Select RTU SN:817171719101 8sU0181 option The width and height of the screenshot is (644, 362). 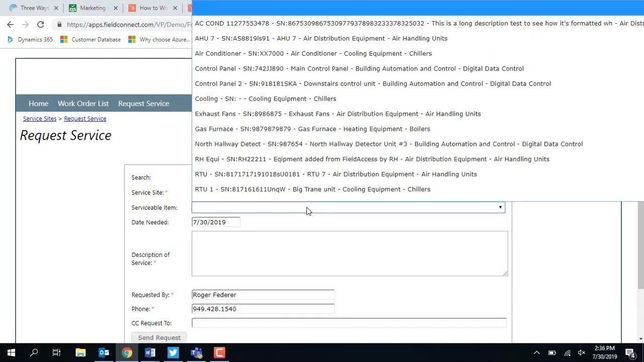click(418, 174)
